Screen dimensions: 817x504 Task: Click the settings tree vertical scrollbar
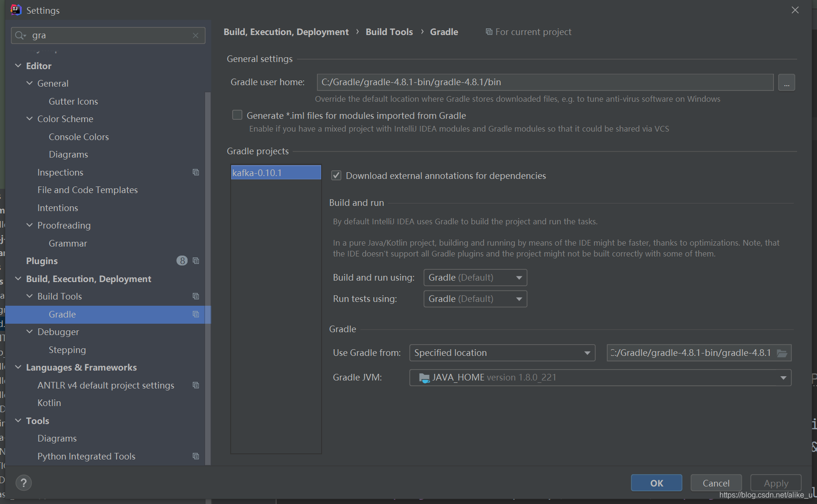click(207, 278)
